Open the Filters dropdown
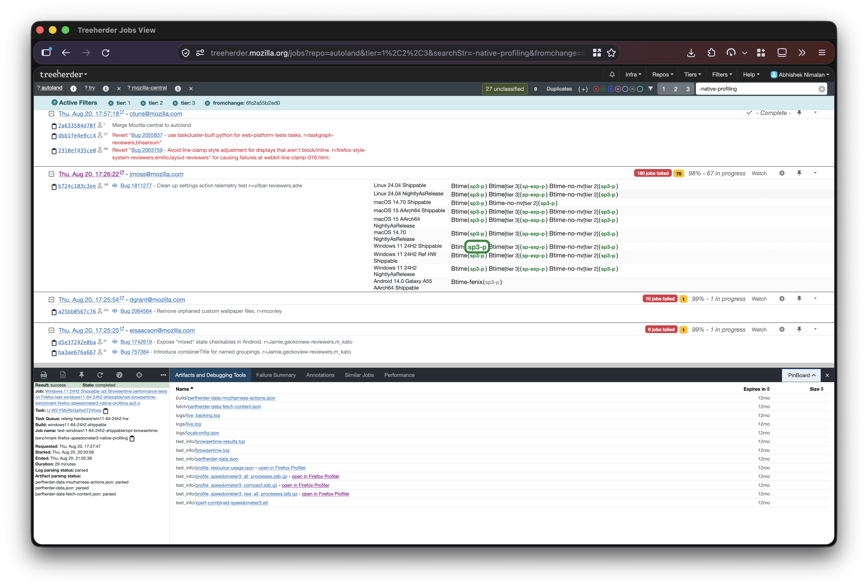The width and height of the screenshot is (868, 588). [722, 74]
